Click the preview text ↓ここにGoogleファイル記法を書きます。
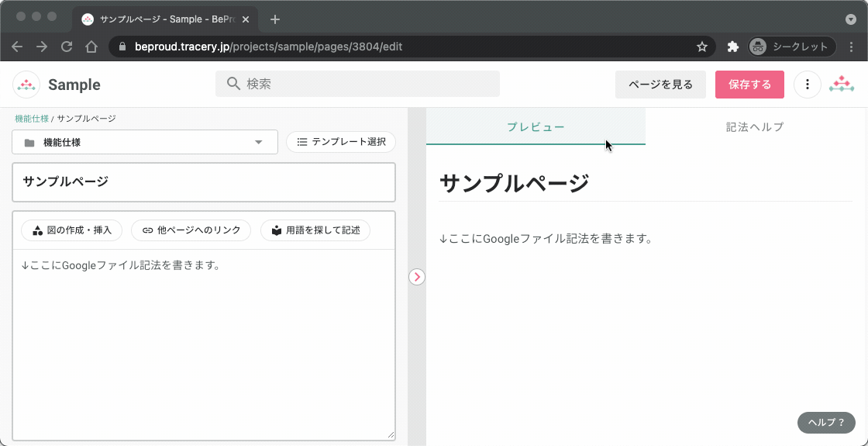 [546, 240]
